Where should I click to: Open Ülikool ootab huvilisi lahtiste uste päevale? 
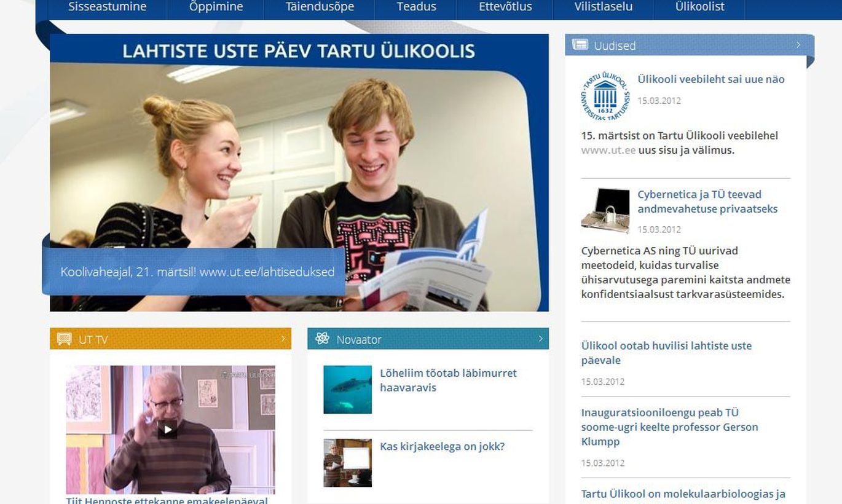[666, 353]
